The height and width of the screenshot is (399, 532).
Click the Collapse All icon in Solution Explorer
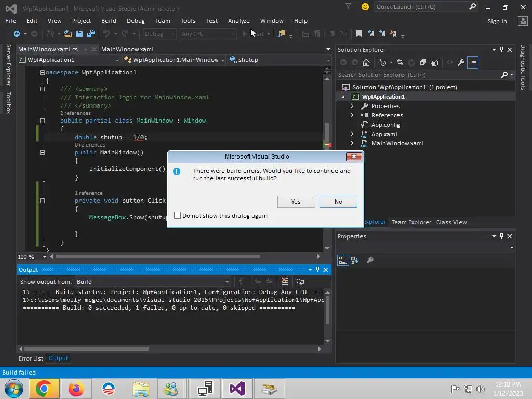click(x=423, y=62)
